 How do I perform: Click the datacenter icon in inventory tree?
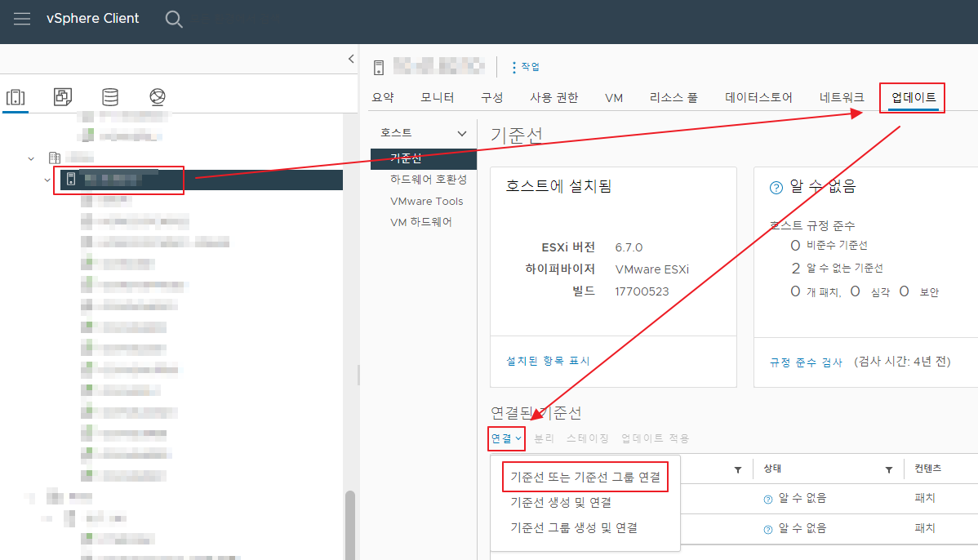(x=54, y=158)
